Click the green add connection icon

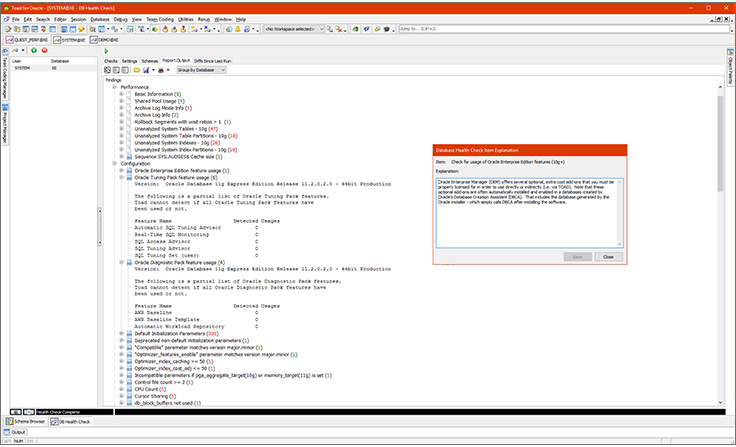(34, 50)
